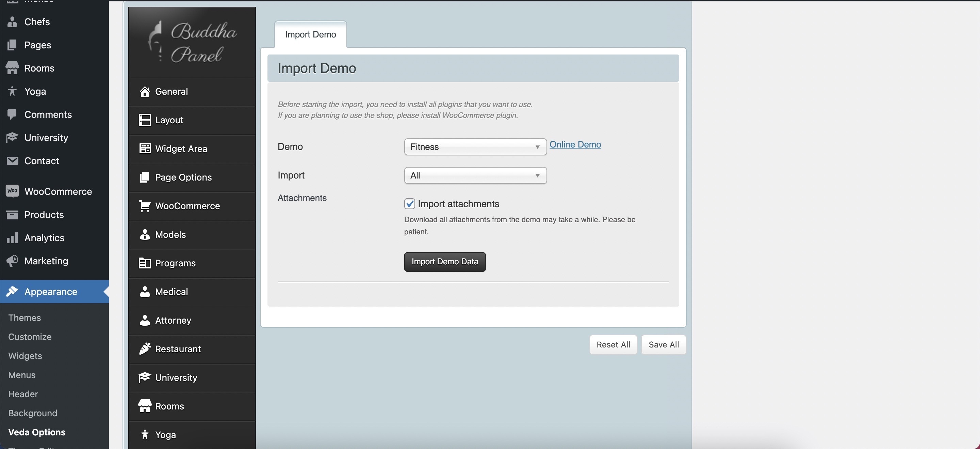Open the Import dropdown showing All
Viewport: 980px width, 449px height.
pyautogui.click(x=475, y=175)
